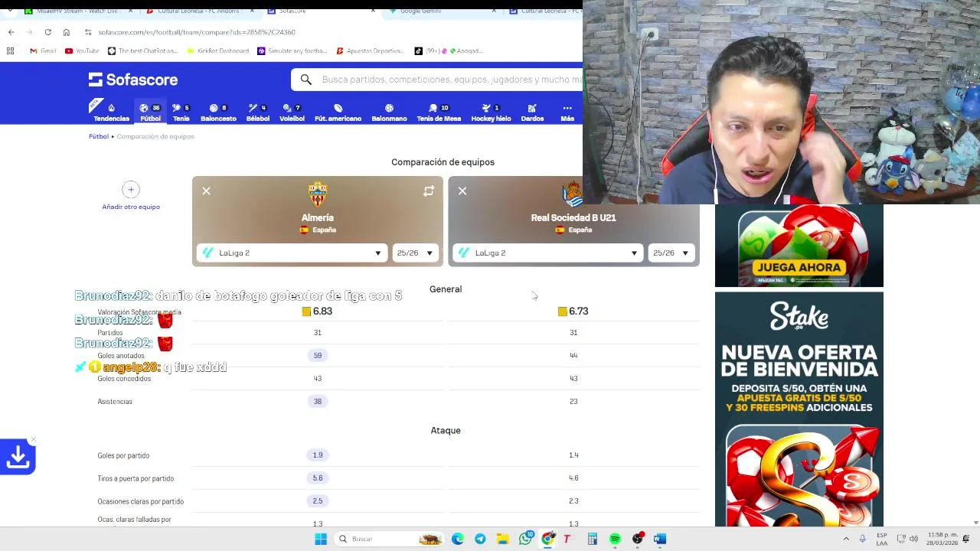Open the Apuestas Deportiva bookmark
The image size is (980, 551).
370,51
